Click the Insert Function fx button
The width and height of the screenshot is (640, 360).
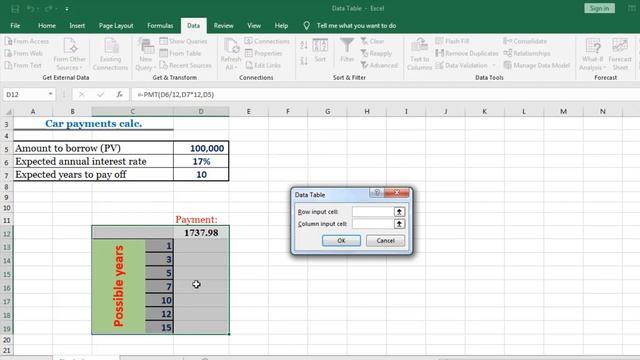(x=119, y=94)
